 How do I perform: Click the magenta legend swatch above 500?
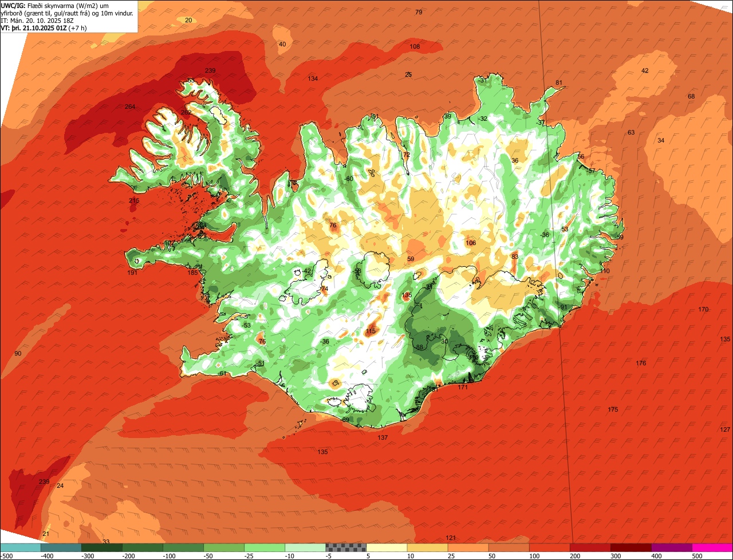[712, 547]
